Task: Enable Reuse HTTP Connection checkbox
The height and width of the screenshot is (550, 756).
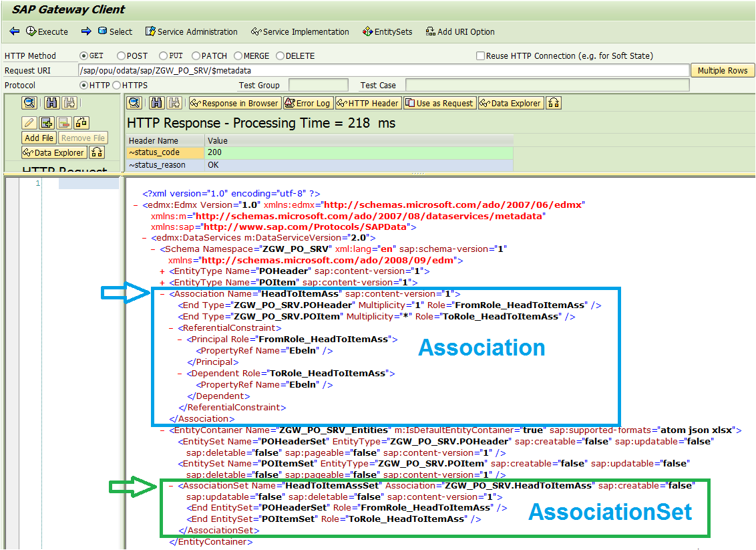Action: coord(480,56)
